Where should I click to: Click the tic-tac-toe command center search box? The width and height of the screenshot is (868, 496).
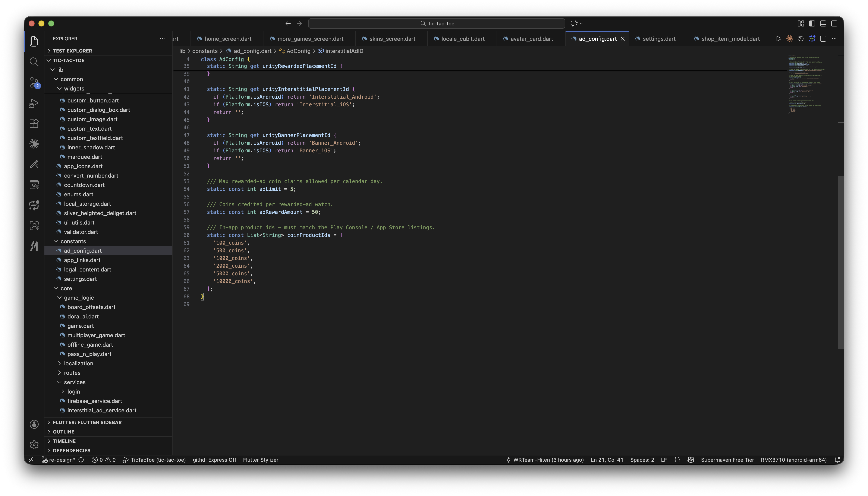[x=436, y=23]
